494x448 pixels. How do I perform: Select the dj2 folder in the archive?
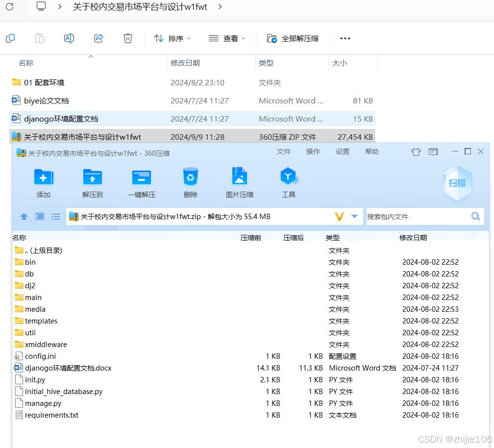(x=25, y=286)
